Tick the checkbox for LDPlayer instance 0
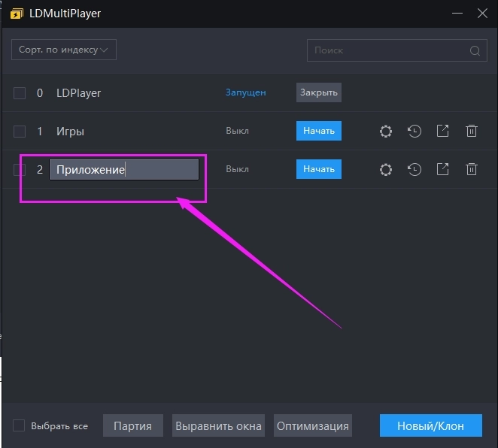This screenshot has width=498, height=448. tap(20, 93)
